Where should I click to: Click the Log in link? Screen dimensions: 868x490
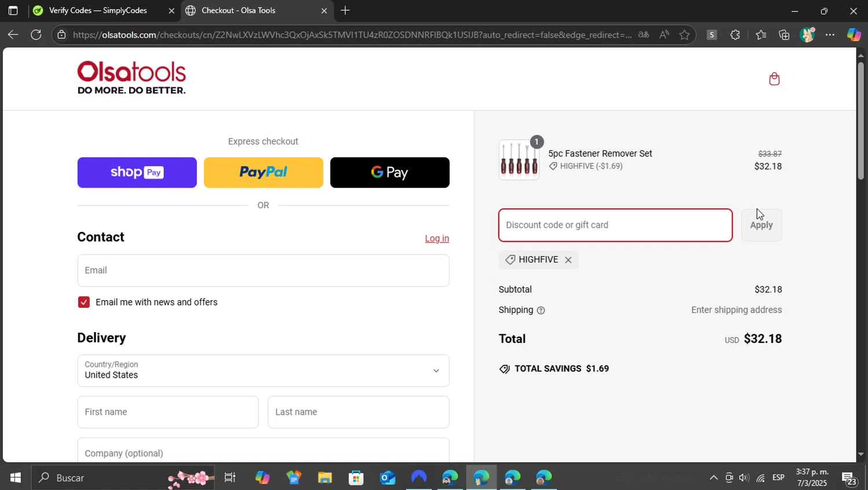[x=437, y=238]
